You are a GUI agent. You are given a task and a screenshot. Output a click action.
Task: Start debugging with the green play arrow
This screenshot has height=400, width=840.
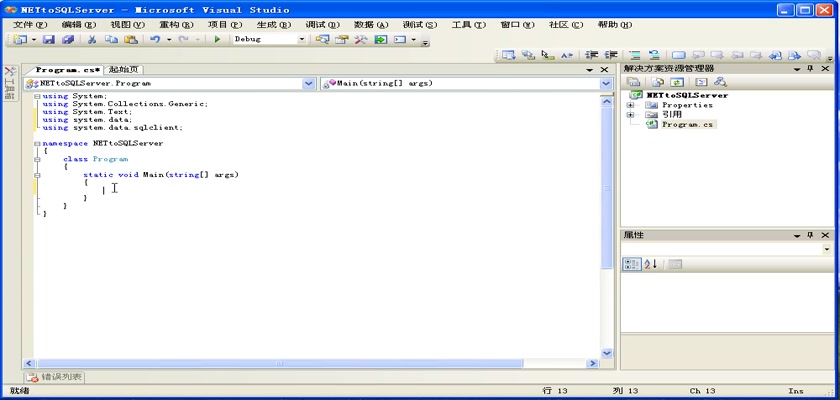pos(217,39)
